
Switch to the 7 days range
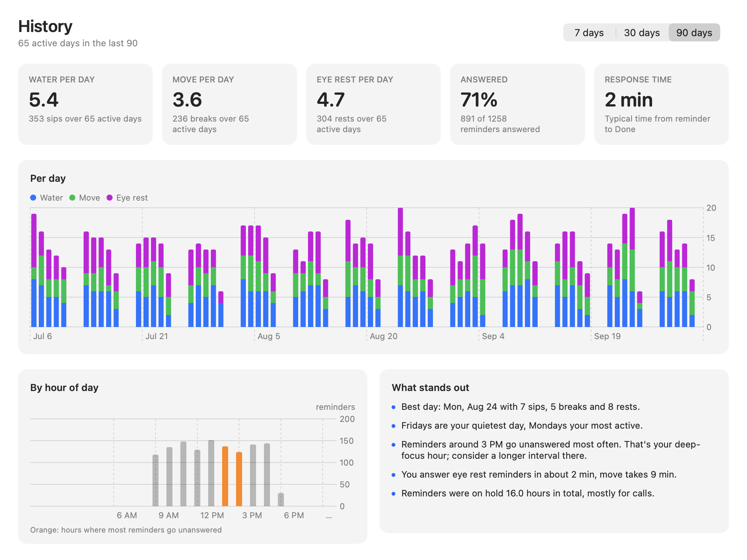tap(589, 33)
